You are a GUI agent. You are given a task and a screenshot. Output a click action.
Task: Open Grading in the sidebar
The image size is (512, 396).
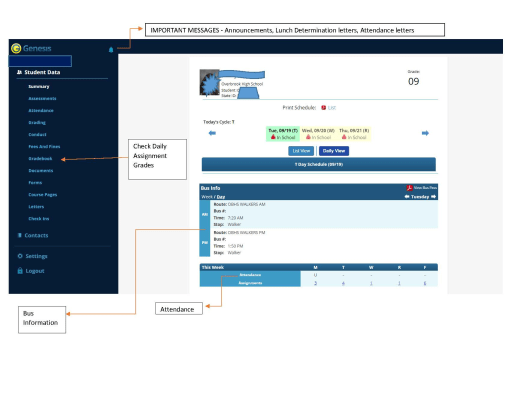coord(37,122)
